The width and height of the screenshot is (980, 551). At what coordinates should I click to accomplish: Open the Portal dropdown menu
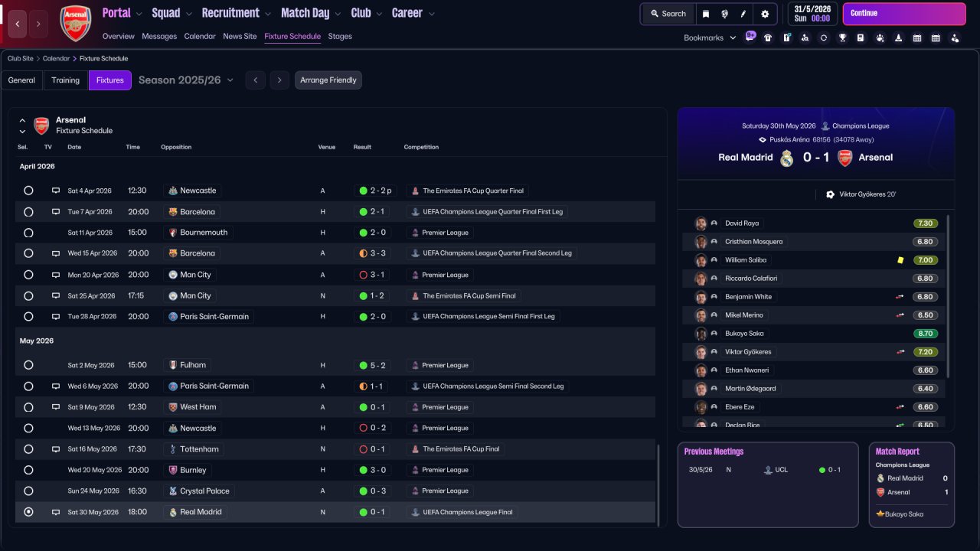(122, 13)
